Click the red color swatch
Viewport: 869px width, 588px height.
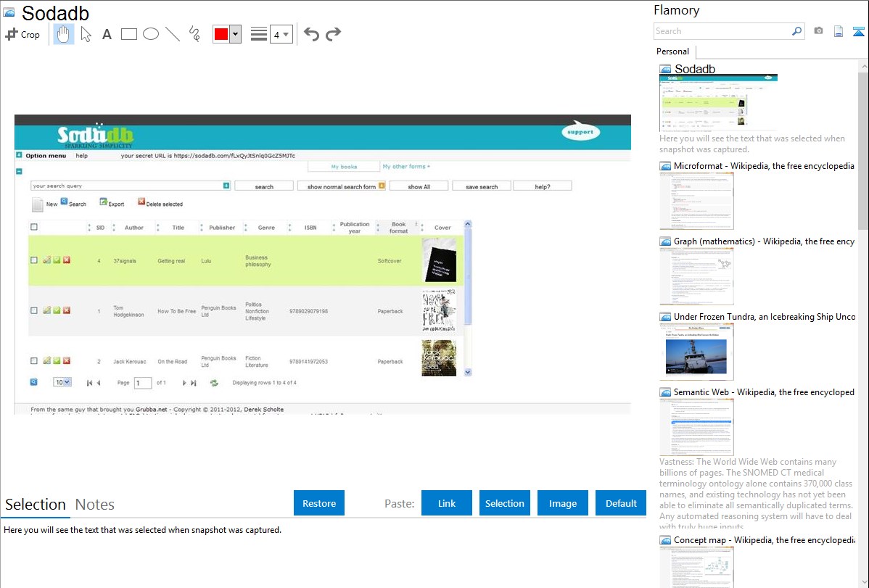(221, 34)
